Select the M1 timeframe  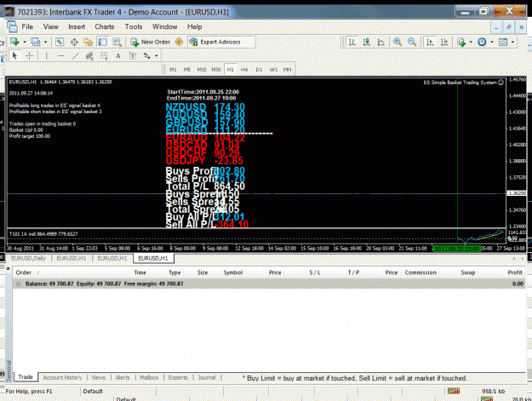(173, 69)
